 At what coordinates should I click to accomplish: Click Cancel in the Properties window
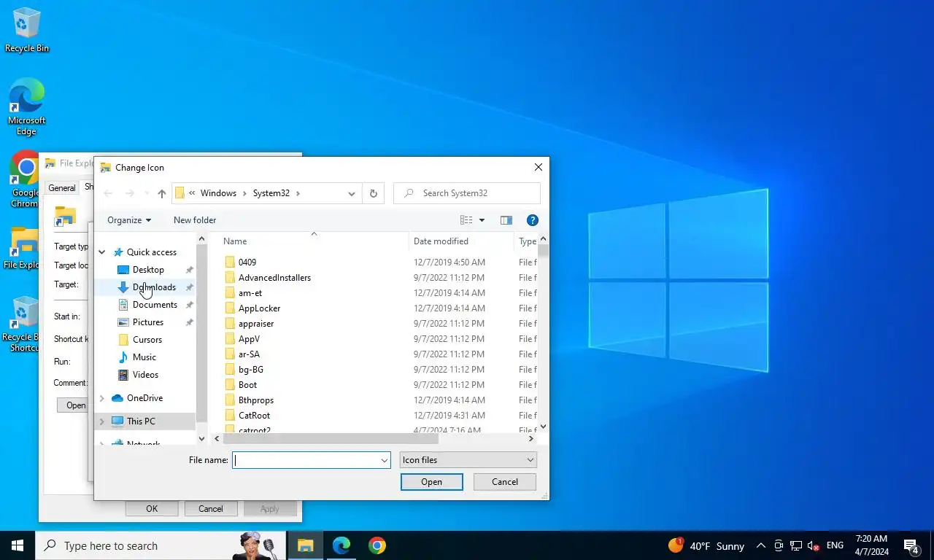coord(211,509)
